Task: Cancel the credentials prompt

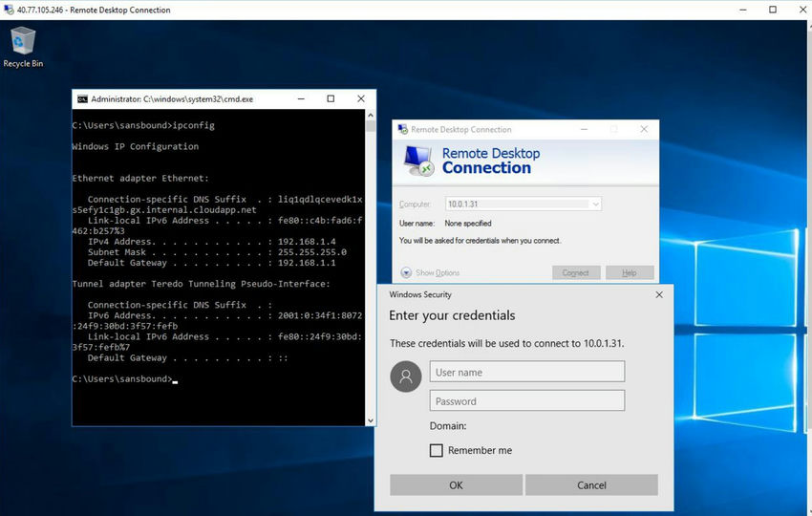Action: 591,484
